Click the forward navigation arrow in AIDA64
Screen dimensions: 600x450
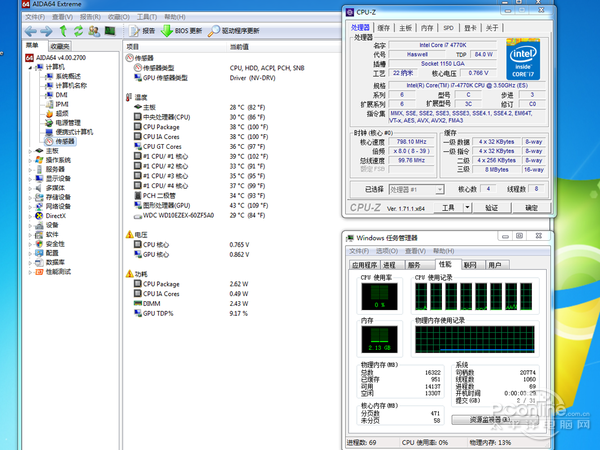[x=47, y=31]
